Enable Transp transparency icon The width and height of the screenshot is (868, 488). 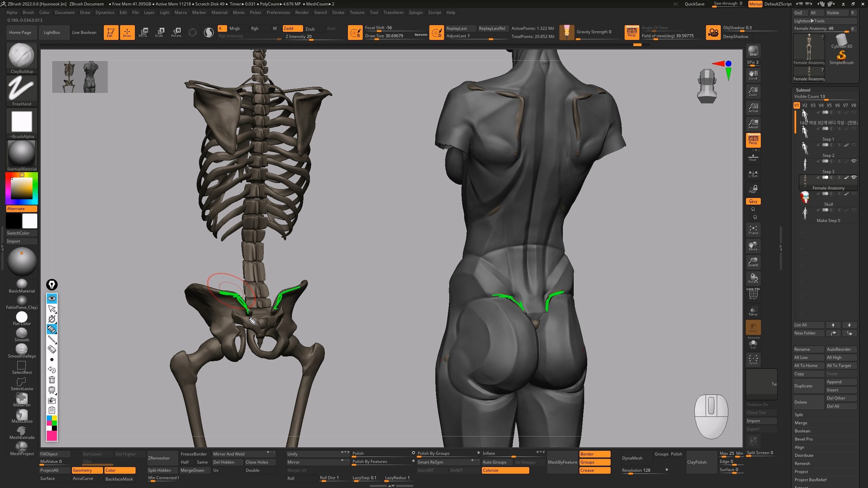[753, 311]
